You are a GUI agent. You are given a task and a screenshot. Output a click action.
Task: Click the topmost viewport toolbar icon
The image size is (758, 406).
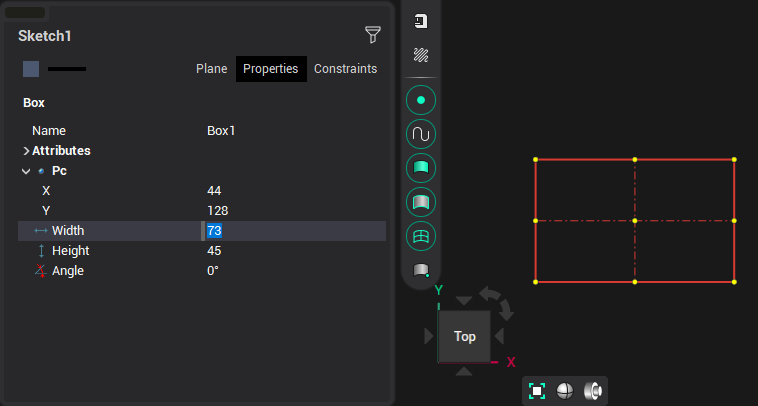click(x=421, y=21)
